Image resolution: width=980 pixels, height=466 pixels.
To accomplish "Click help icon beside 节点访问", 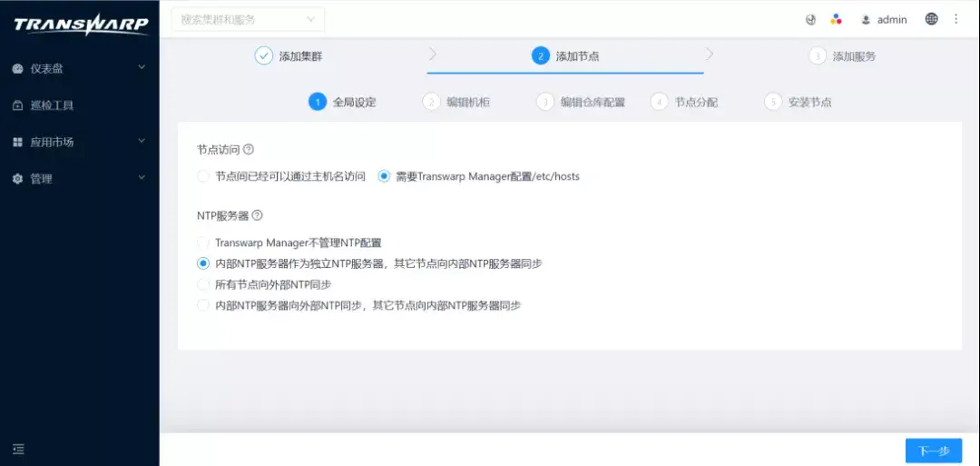I will (249, 150).
